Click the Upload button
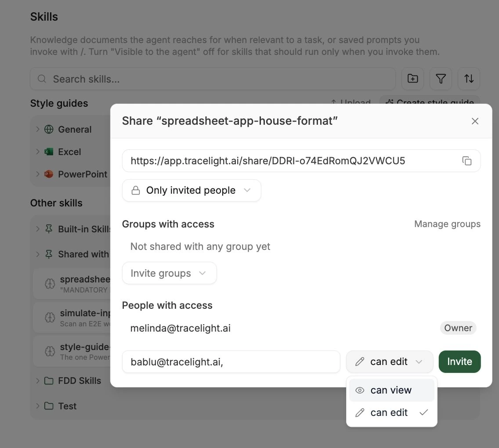 pos(351,102)
